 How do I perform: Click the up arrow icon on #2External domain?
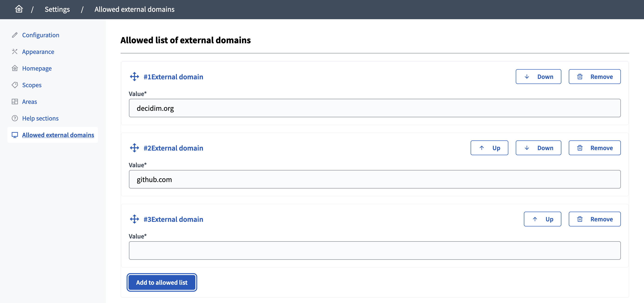click(481, 148)
